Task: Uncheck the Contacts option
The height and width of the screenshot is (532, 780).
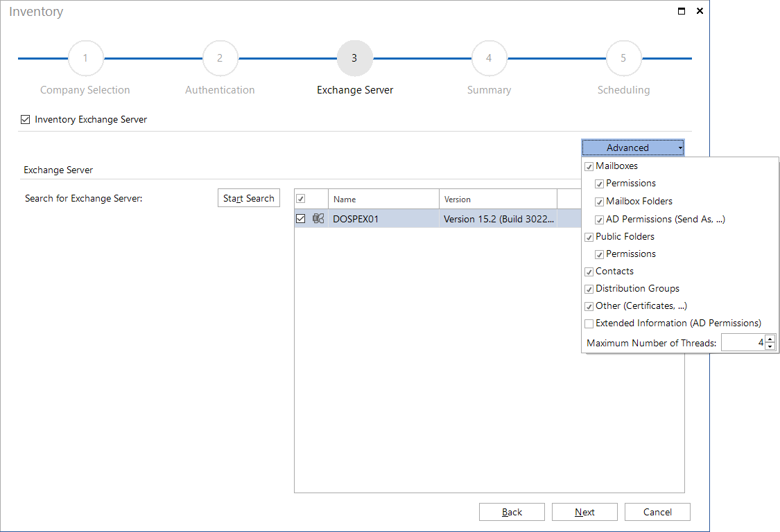Action: [x=589, y=272]
